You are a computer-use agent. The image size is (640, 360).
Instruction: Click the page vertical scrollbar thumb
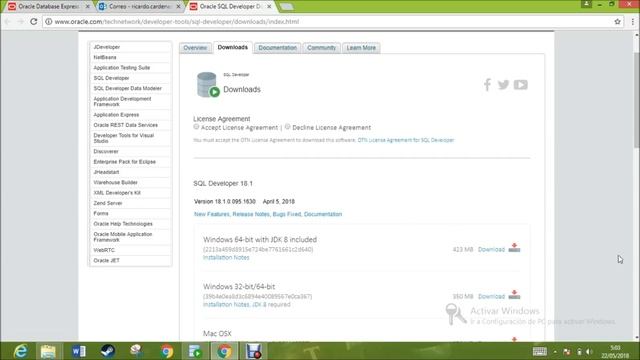click(636, 100)
